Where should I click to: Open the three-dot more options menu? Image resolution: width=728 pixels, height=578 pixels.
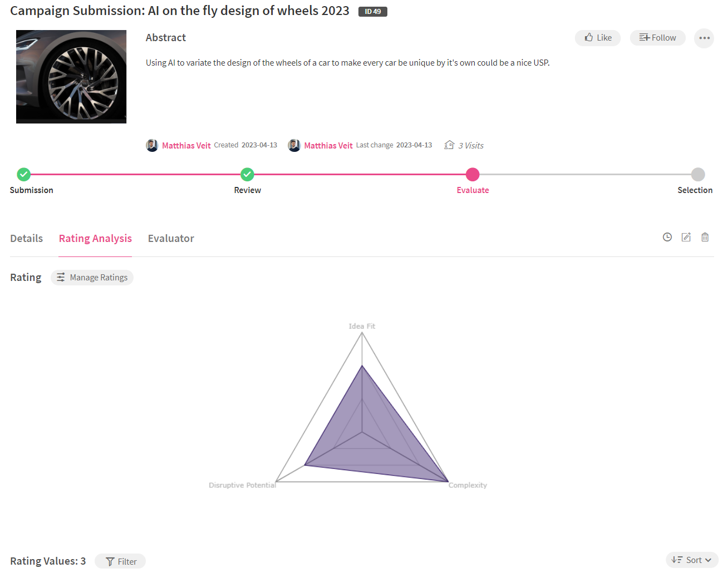[x=704, y=38]
